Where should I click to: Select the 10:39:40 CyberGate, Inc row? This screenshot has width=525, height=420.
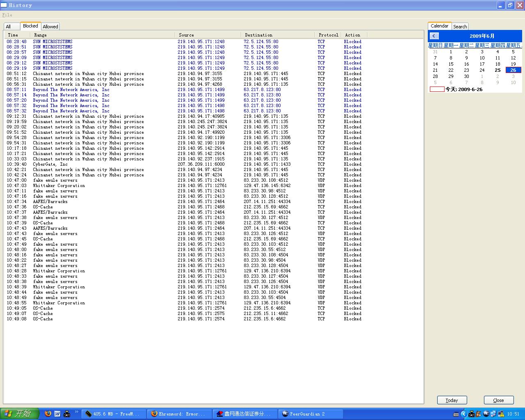213,164
